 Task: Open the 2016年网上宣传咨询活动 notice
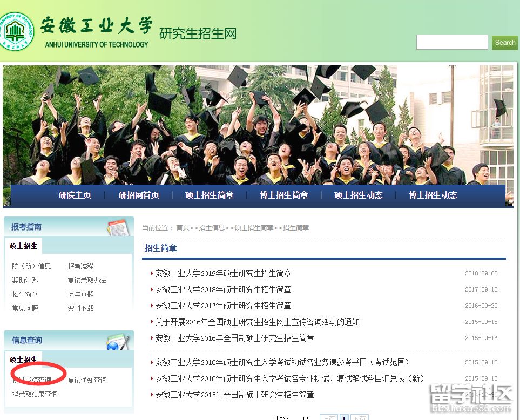(x=256, y=322)
